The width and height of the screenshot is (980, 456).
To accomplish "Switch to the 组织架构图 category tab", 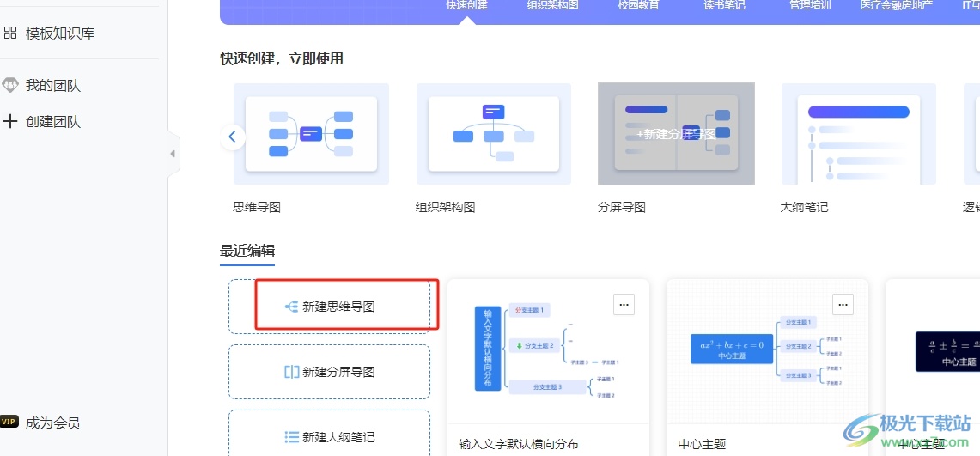I will (552, 5).
